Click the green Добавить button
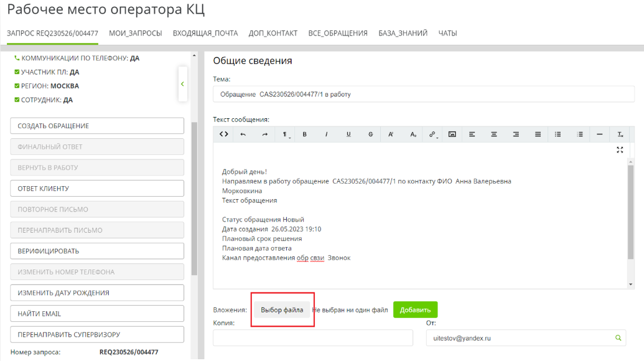 tap(415, 310)
